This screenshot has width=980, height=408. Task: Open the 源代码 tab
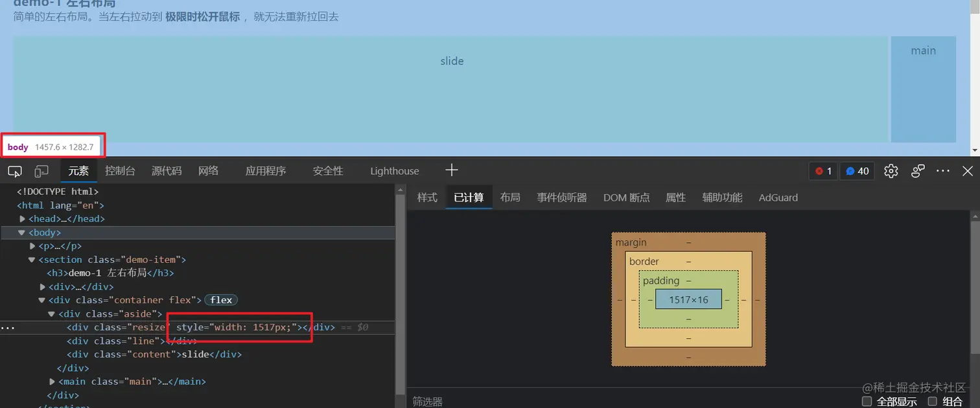(167, 171)
